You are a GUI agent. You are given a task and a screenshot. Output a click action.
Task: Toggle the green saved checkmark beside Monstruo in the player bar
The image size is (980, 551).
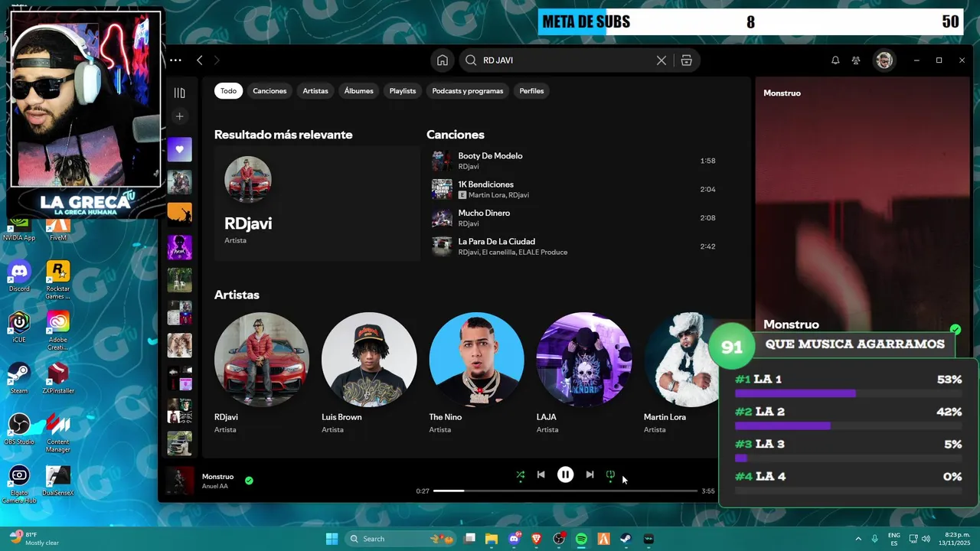point(249,481)
